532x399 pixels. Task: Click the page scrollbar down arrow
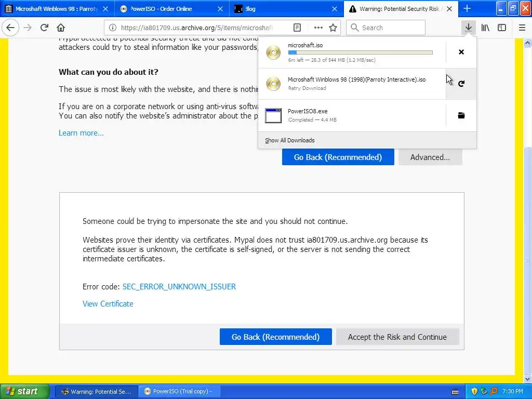coord(528,379)
